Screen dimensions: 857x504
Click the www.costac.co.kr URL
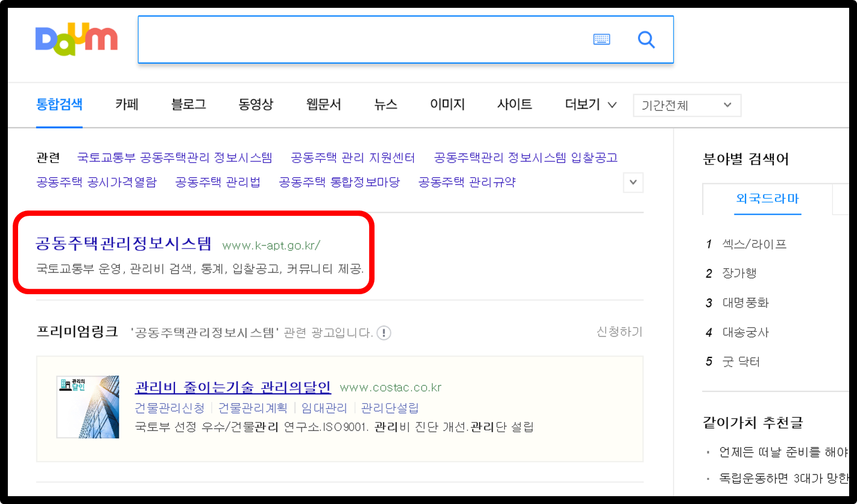click(391, 387)
